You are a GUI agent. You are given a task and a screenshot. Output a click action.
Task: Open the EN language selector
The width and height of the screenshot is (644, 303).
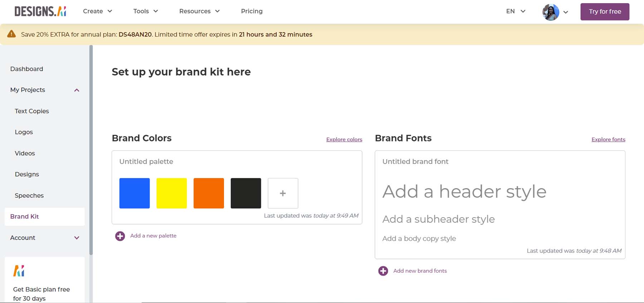point(515,11)
